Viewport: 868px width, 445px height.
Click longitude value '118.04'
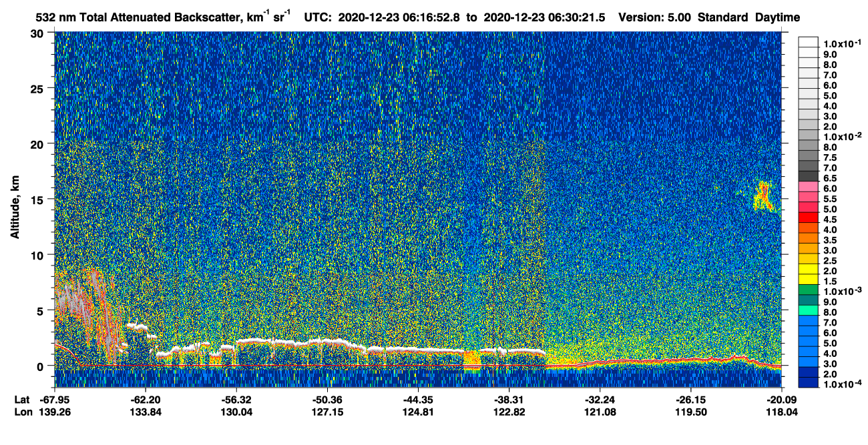click(x=781, y=412)
